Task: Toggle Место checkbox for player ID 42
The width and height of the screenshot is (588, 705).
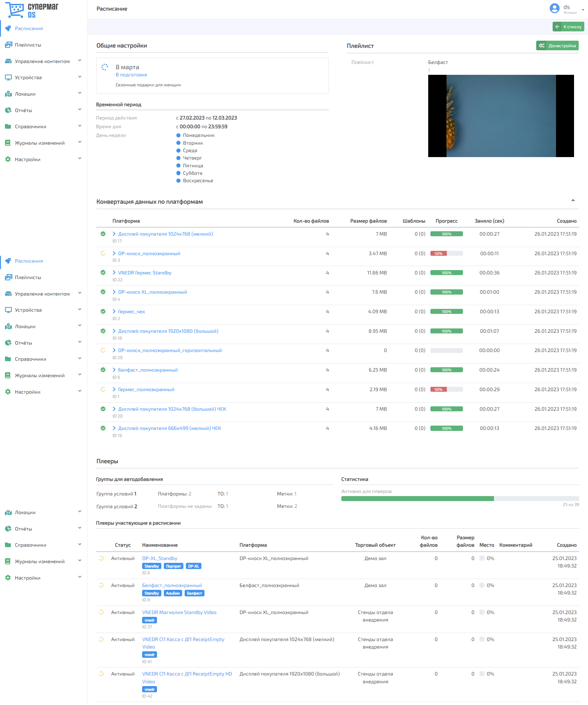Action: click(482, 674)
